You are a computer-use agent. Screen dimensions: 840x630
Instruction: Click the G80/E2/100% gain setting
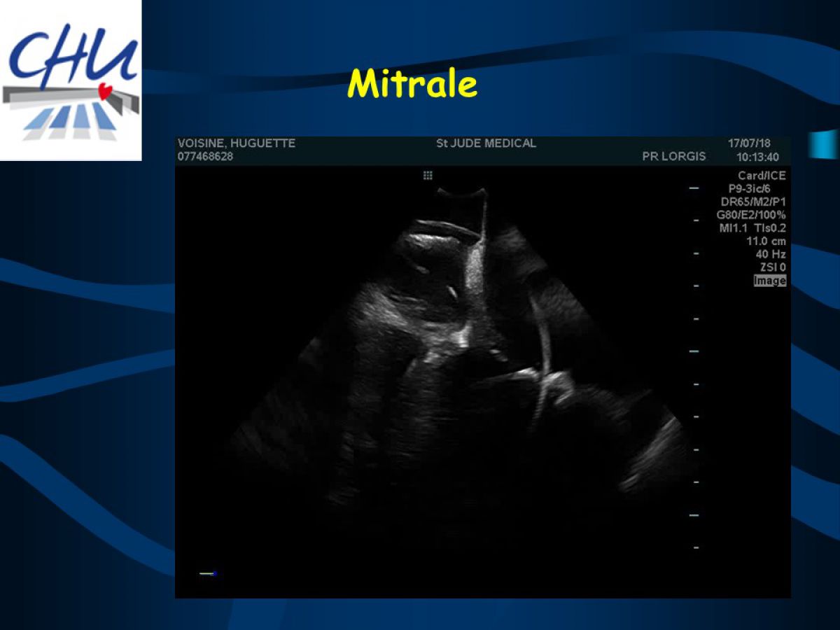coord(750,215)
